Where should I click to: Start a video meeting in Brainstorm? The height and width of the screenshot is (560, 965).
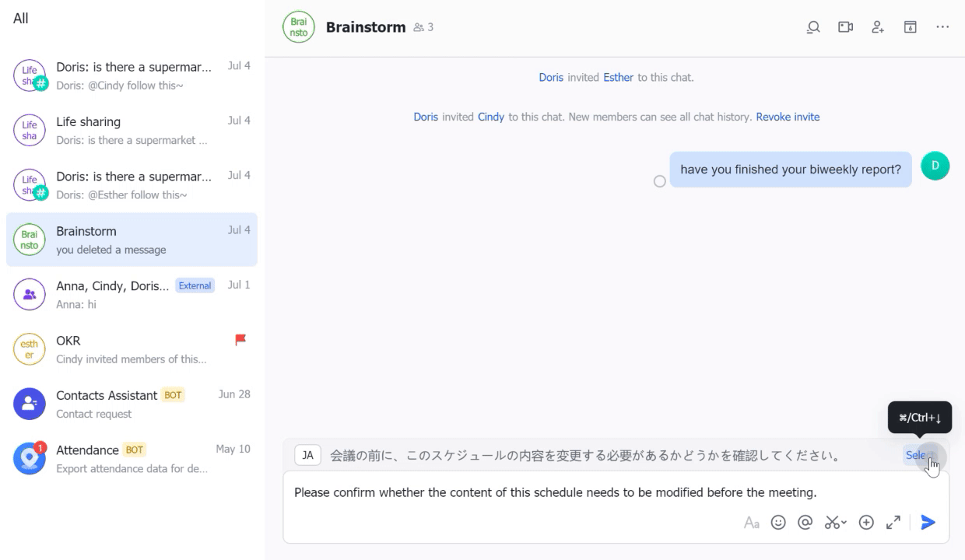pos(845,27)
